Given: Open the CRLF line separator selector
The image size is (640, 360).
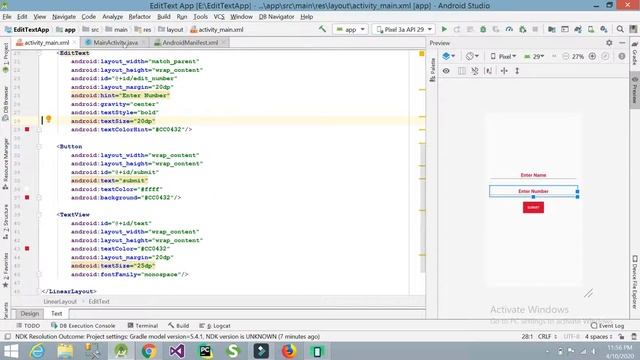Looking at the screenshot, I should (x=547, y=337).
